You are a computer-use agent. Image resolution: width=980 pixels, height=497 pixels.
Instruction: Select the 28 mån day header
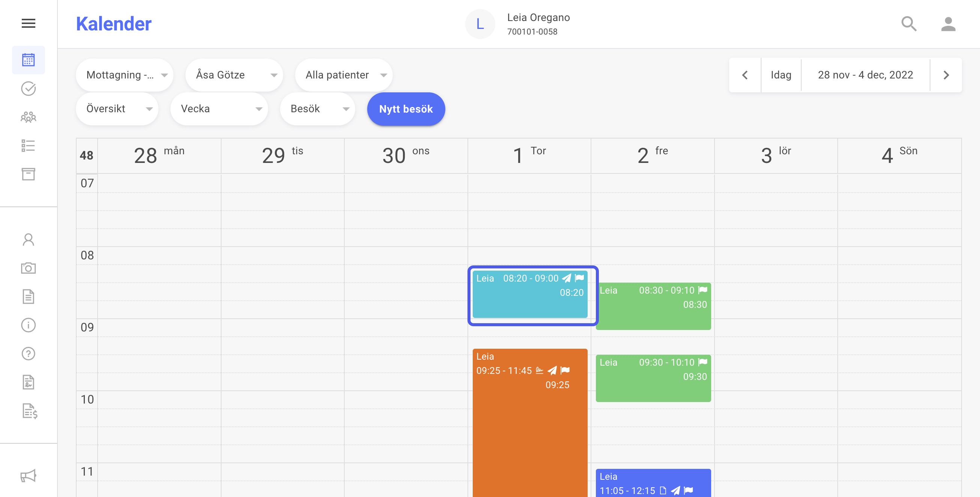click(x=159, y=155)
